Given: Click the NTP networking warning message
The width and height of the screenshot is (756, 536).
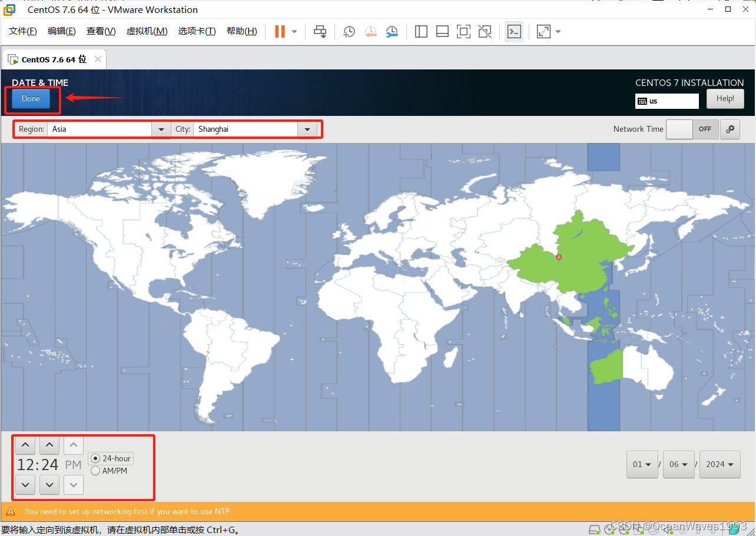Looking at the screenshot, I should tap(127, 511).
